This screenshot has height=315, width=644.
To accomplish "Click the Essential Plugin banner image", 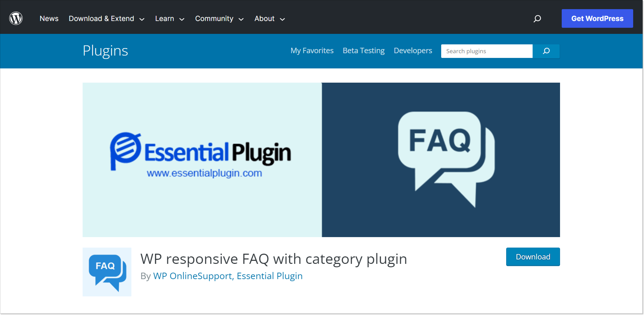I will tap(321, 160).
